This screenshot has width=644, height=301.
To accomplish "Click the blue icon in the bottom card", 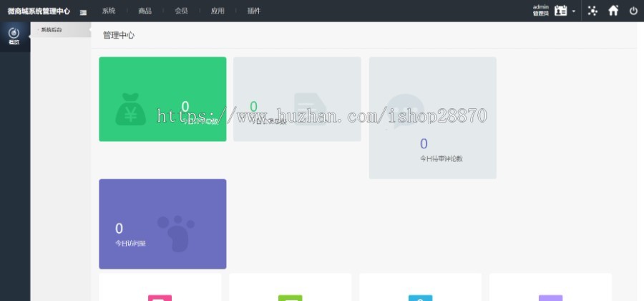I will pos(420,298).
